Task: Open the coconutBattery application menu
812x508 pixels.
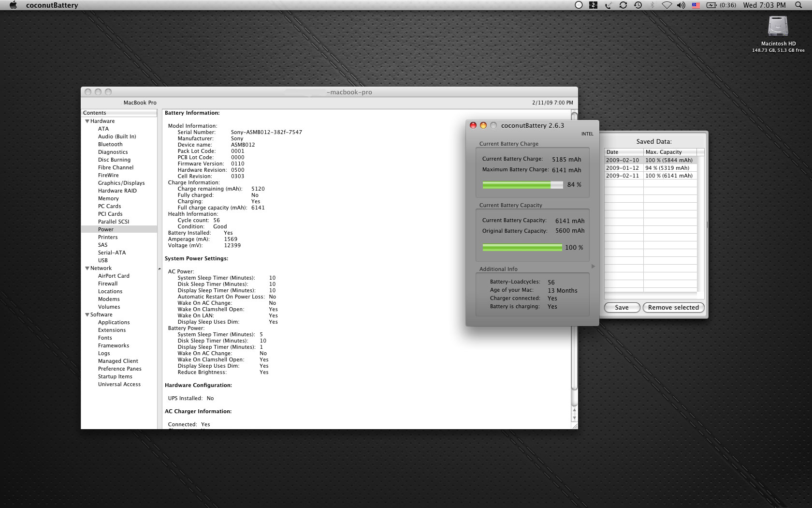Action: click(x=52, y=5)
